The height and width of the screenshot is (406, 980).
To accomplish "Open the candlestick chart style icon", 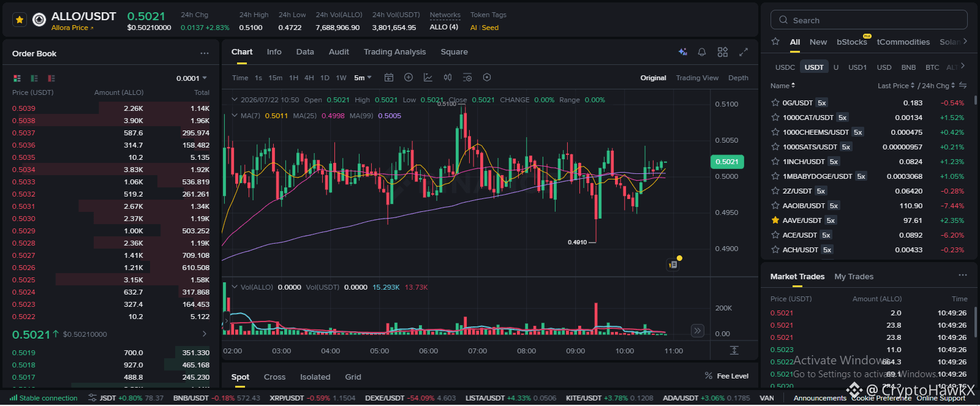I will coord(448,78).
